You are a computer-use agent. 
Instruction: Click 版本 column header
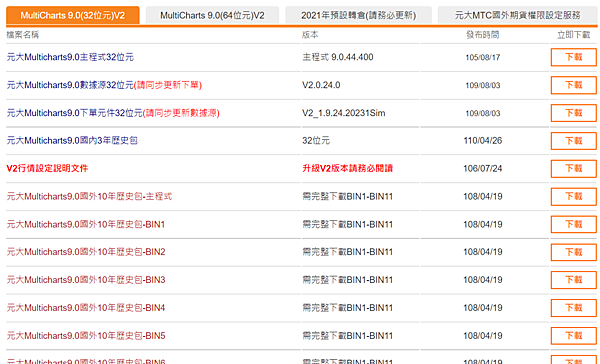click(310, 35)
